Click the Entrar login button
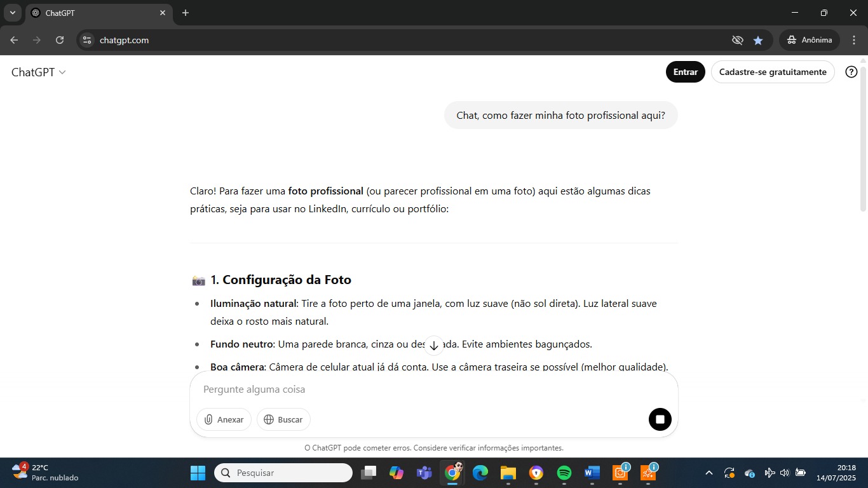 pos(685,72)
